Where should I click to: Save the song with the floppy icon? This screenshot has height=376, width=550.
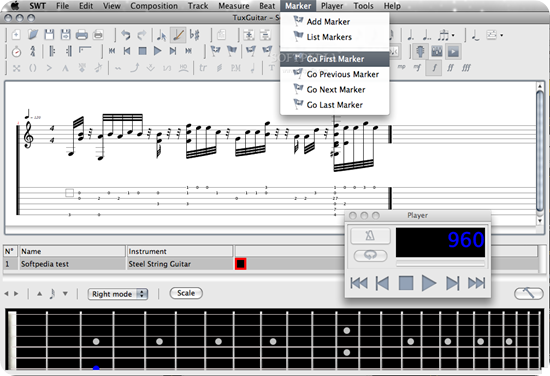click(x=49, y=35)
